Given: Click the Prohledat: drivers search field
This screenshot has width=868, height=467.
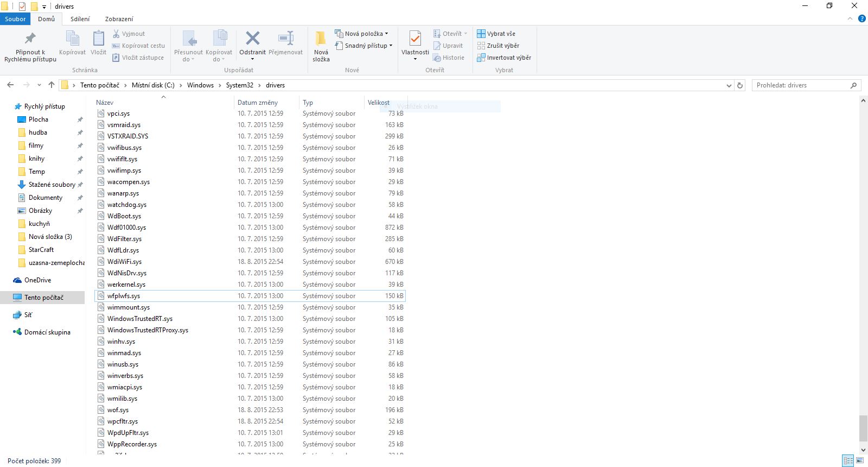Looking at the screenshot, I should [801, 85].
